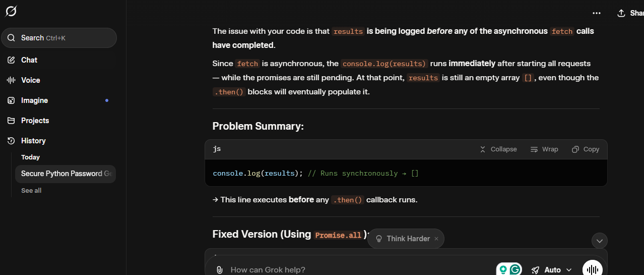Toggle Wrap on the code block
The width and height of the screenshot is (644, 275).
click(544, 149)
